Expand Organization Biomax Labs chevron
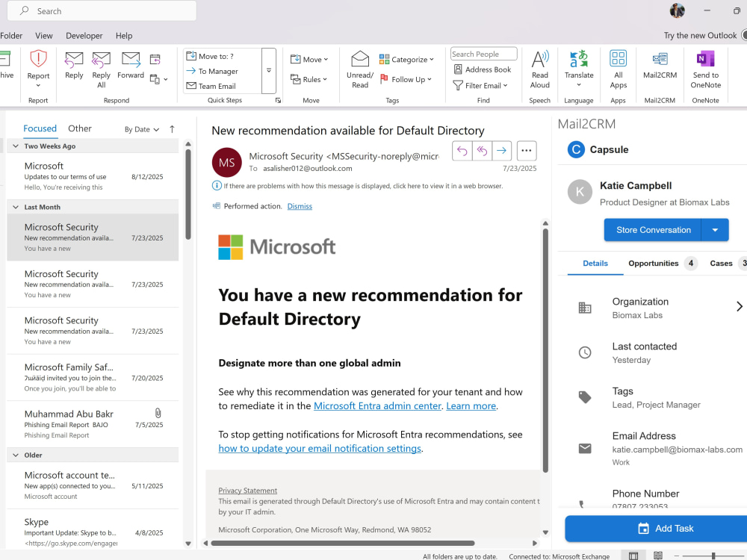 pos(740,307)
